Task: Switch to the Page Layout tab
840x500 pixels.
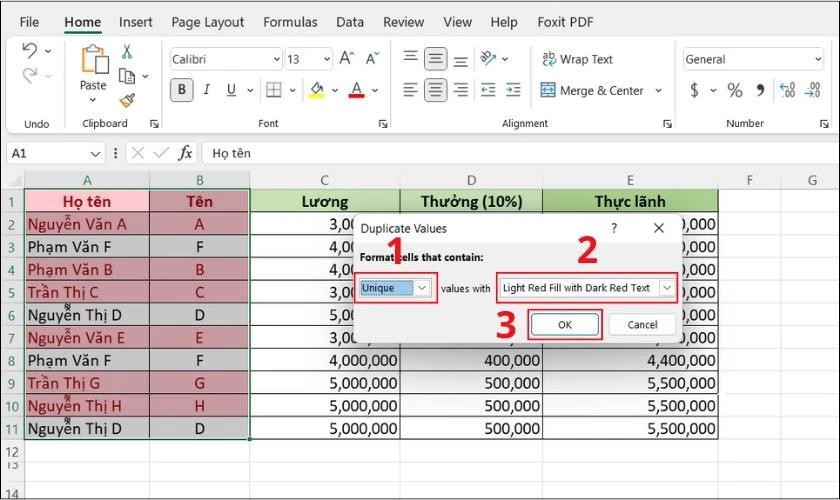Action: (x=208, y=22)
